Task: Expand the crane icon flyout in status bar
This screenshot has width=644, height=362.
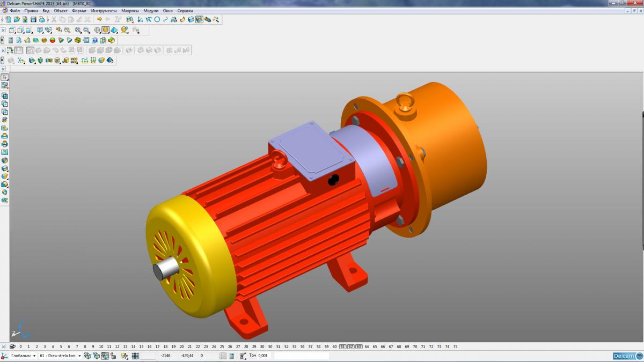Action: point(243,356)
